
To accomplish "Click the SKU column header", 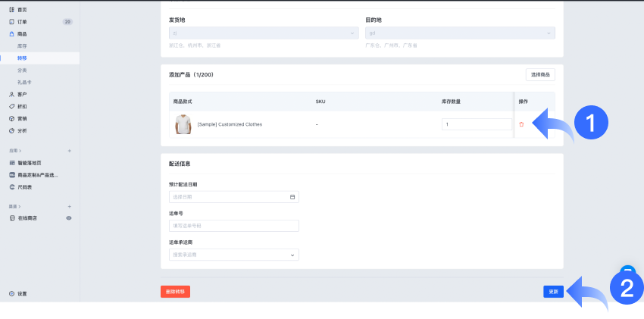I will 320,102.
